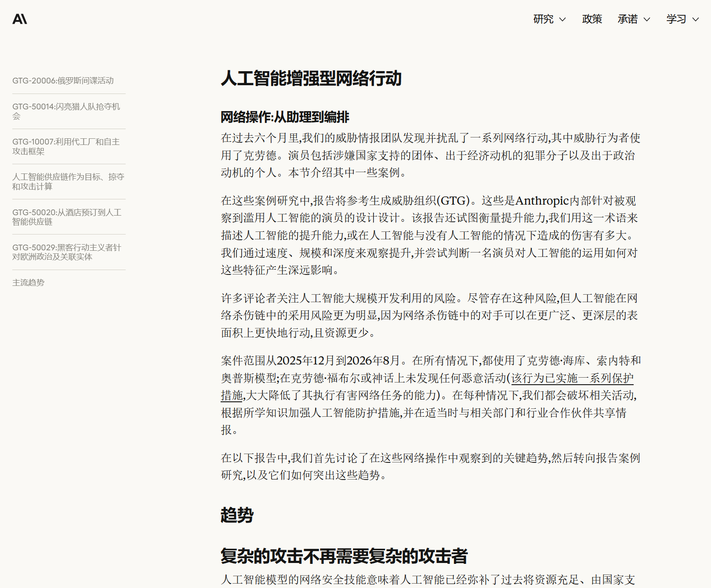Go to 人工智能供应链作为目标 sidebar entry

pyautogui.click(x=68, y=182)
